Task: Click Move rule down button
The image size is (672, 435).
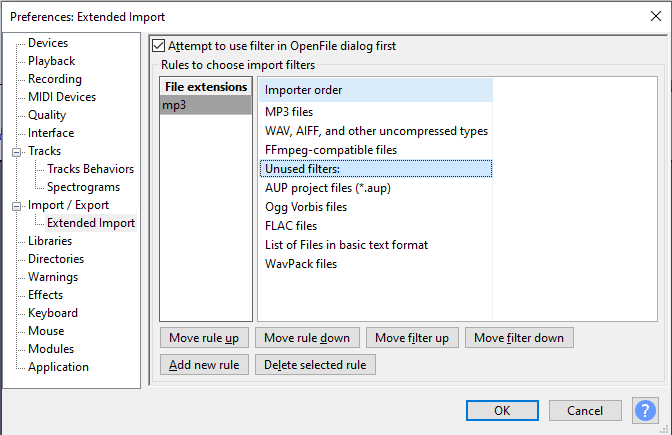Action: coord(307,338)
